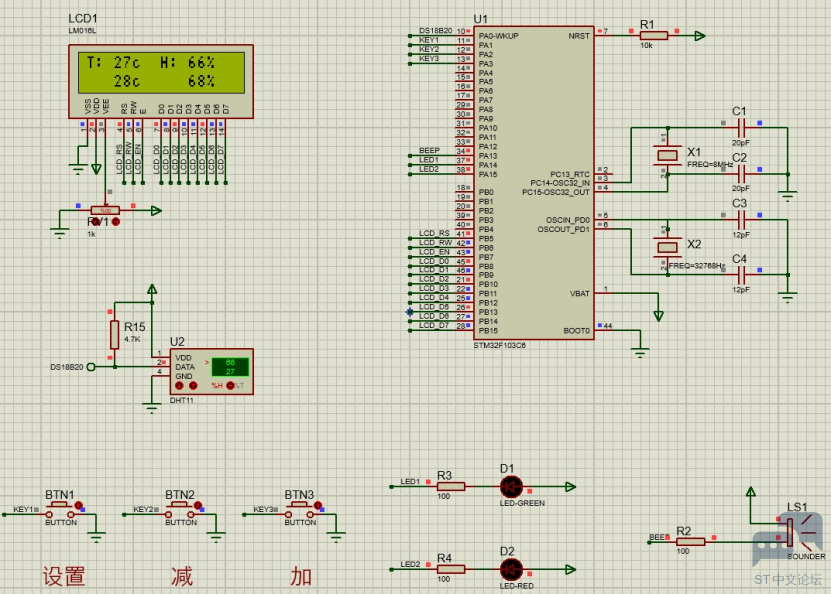Select the U1 STM32F103C6 chip body
831x595 pixels.
[x=534, y=183]
